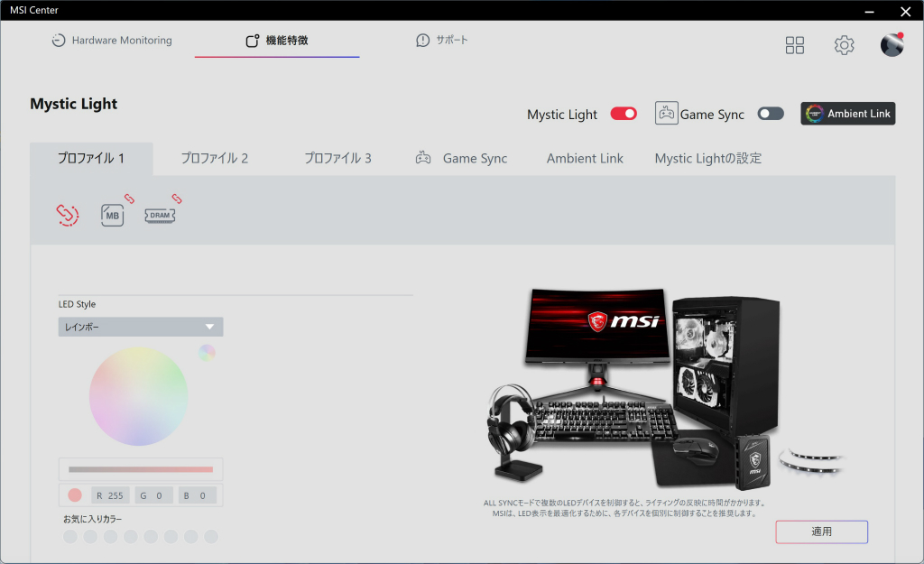Open the Mystic Lightの設定 tab
Screen dimensions: 924x564
(707, 158)
